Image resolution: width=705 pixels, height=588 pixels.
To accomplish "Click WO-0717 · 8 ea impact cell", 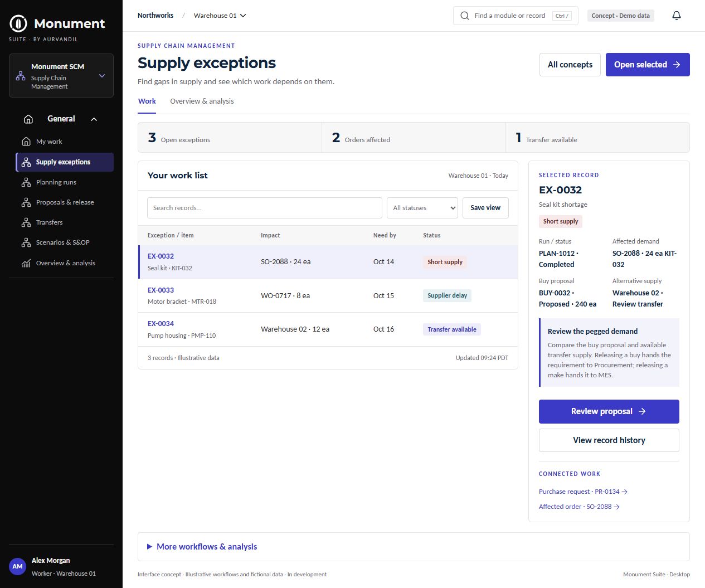I will point(285,296).
